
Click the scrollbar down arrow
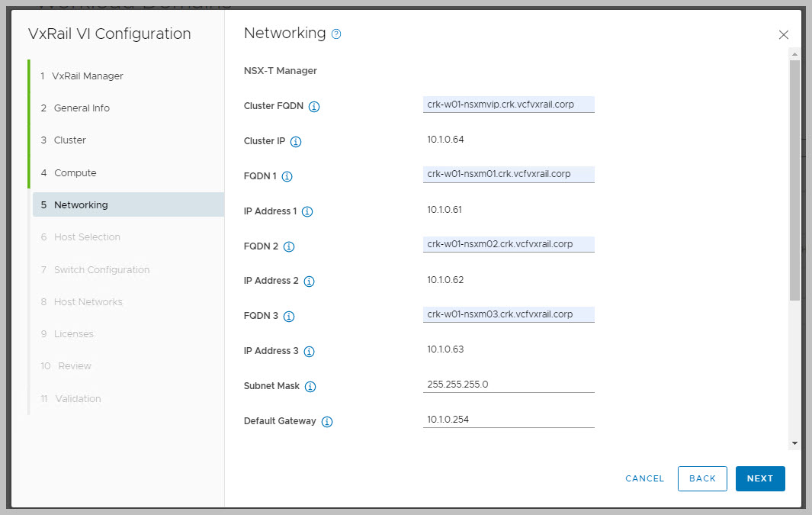[x=794, y=443]
